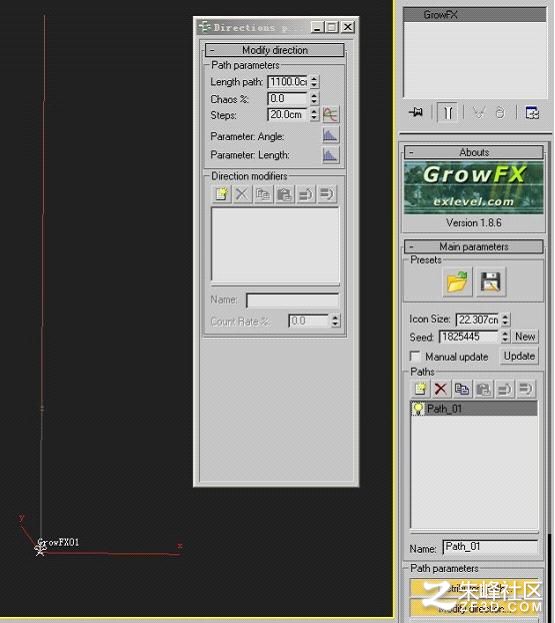
Task: Click the New seed button
Action: point(525,337)
